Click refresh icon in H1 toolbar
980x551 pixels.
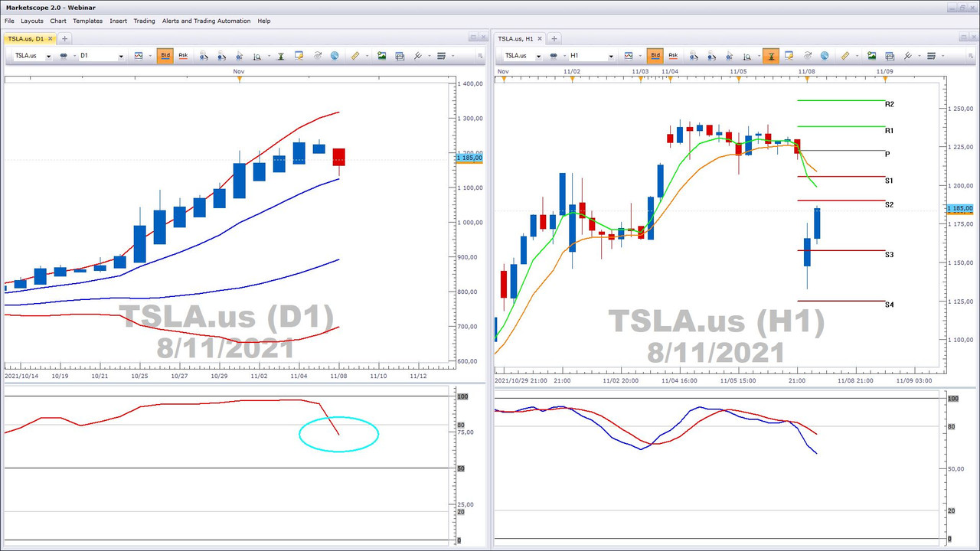point(807,56)
